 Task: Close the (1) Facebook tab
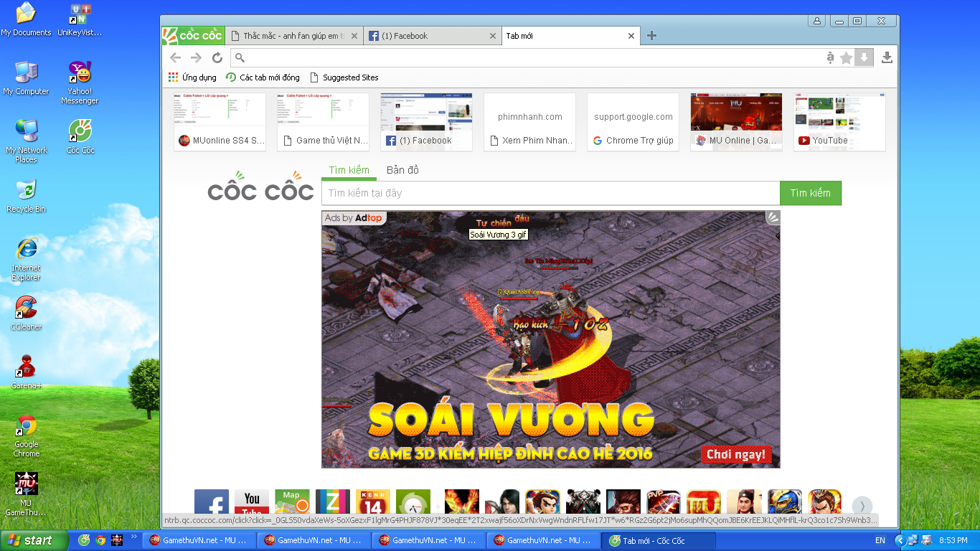(493, 36)
